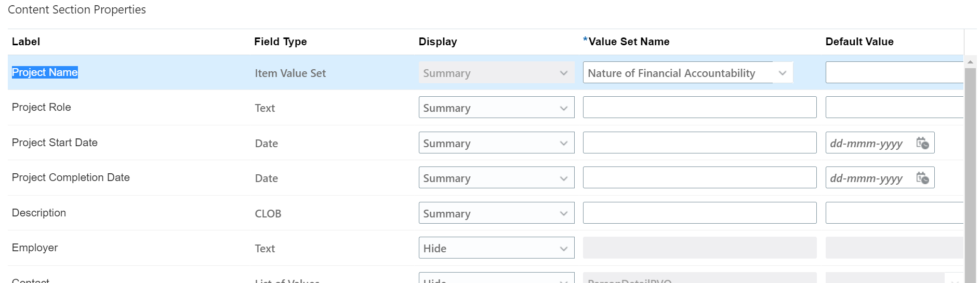Screen dimensions: 980x283
Task: Click Default Value field for Description
Action: coord(894,213)
